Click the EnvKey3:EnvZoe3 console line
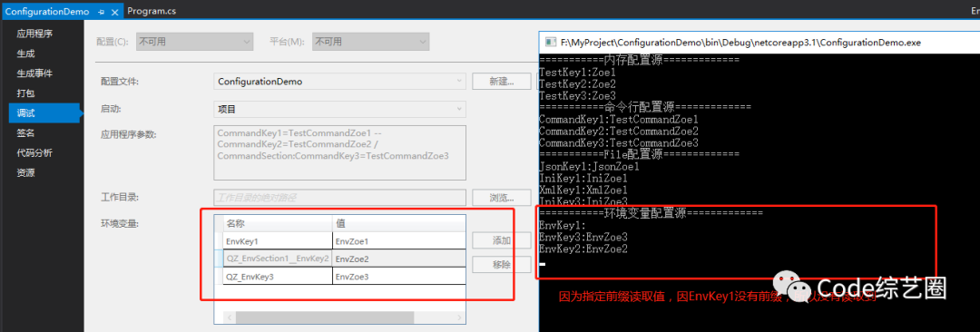Screen dimensions: 980x332 point(583,237)
